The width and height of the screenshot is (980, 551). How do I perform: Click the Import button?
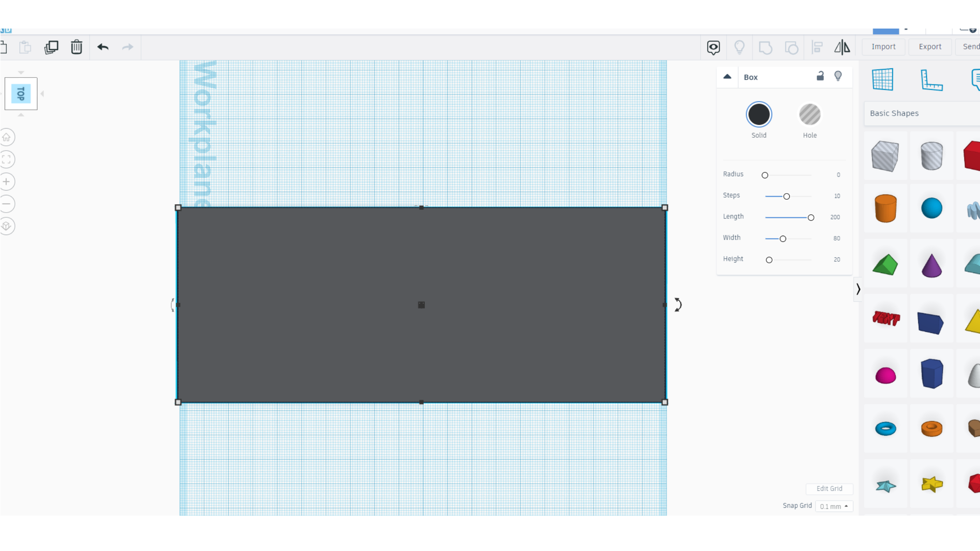(x=883, y=47)
